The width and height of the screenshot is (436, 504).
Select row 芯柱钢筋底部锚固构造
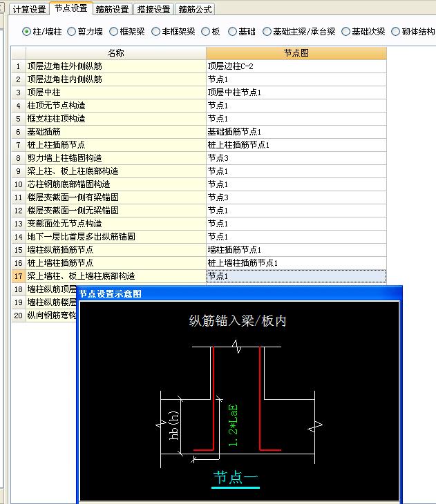(x=116, y=184)
